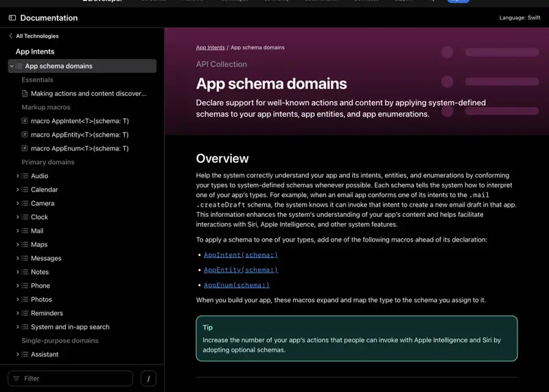Expand the Notes domain chevron
The image size is (549, 392).
[18, 272]
